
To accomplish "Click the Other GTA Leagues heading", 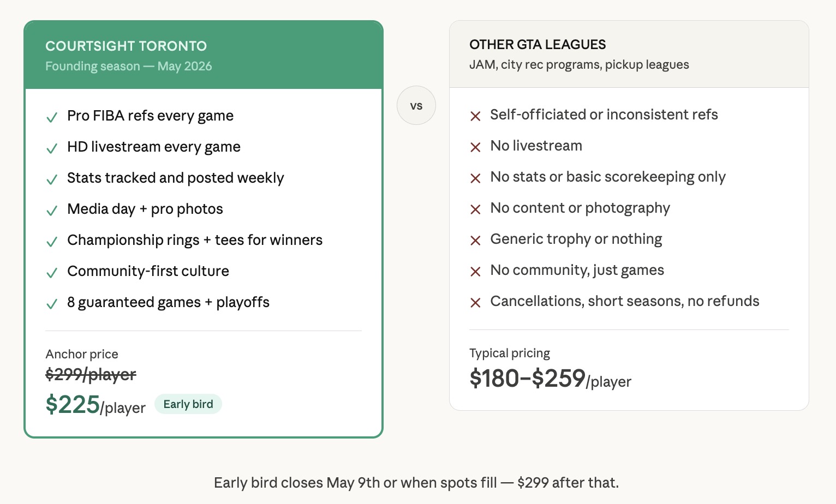I will (538, 45).
